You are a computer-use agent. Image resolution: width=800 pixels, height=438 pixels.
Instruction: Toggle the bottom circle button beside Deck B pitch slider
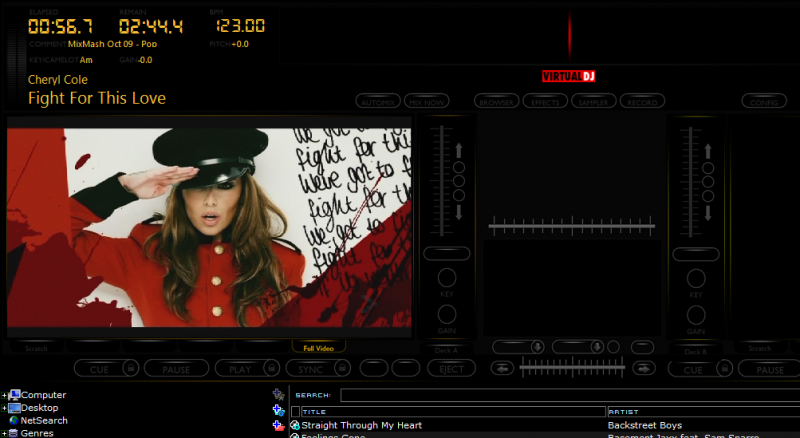(x=708, y=196)
